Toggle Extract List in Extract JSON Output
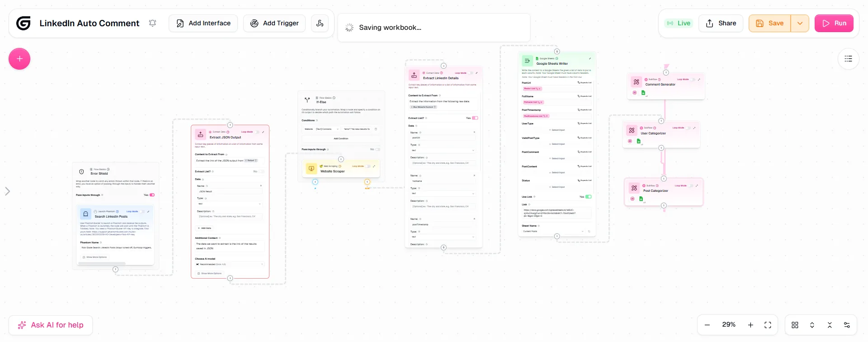The width and height of the screenshot is (868, 342). [x=261, y=171]
